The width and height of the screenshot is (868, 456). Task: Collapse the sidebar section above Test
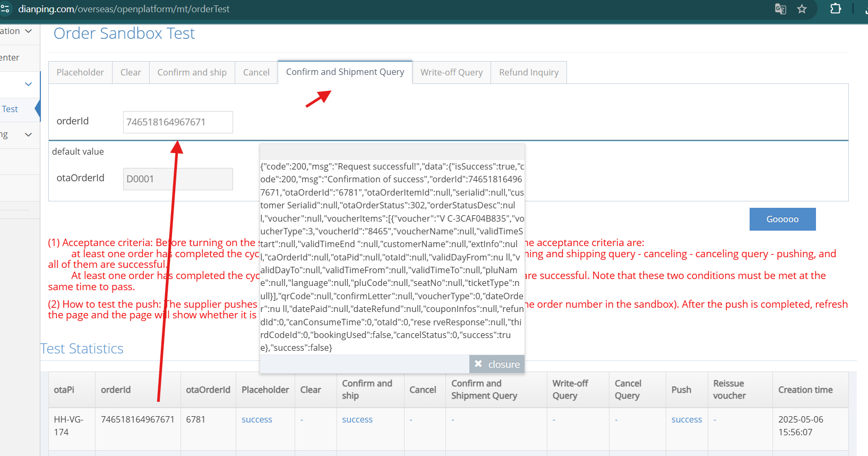(29, 84)
